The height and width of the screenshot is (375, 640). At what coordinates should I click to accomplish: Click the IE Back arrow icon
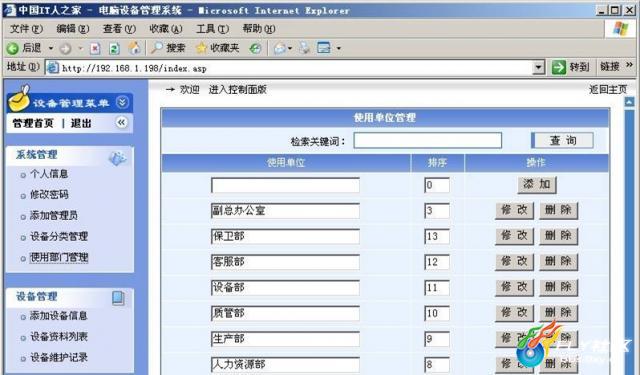[13, 49]
